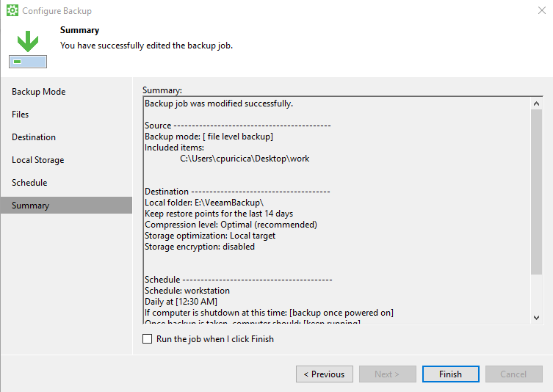Switch to the Destination step

[66, 137]
